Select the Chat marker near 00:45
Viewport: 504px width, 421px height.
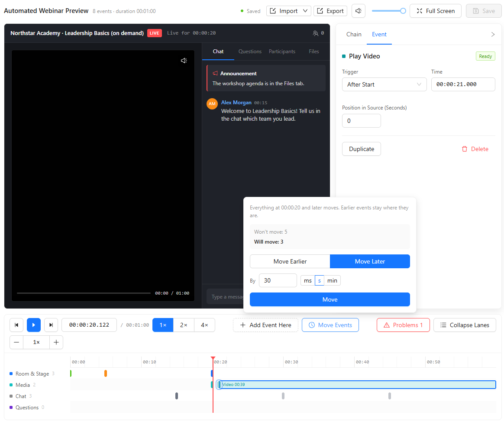point(390,396)
